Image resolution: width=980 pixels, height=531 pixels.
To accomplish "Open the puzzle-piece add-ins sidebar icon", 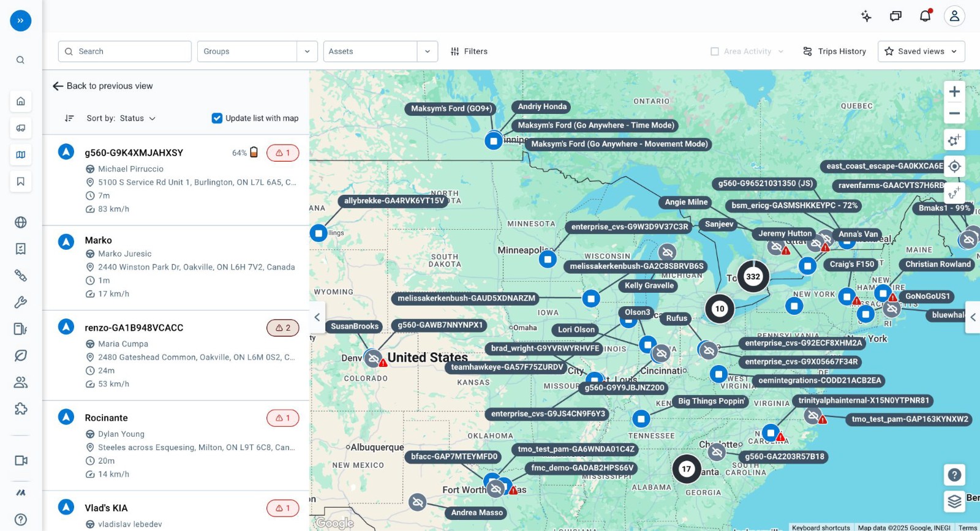I will (x=21, y=409).
